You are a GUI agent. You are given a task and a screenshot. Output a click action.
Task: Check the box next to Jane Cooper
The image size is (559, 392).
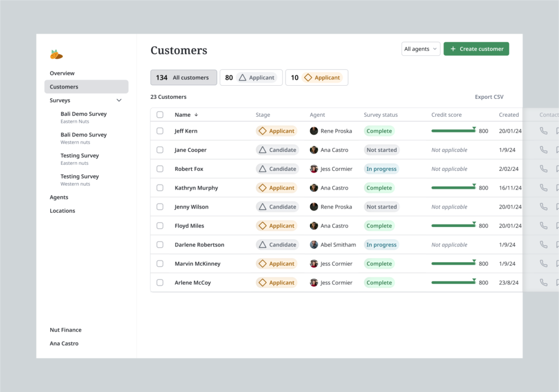point(160,150)
